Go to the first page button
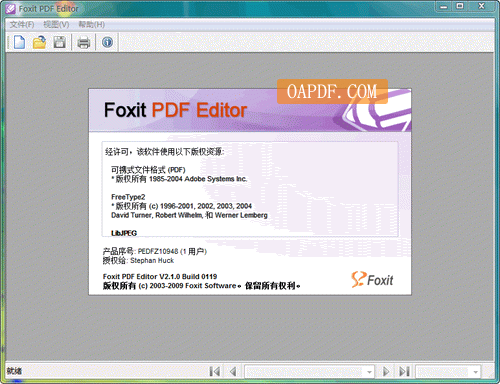The image size is (500, 384). pos(215,371)
